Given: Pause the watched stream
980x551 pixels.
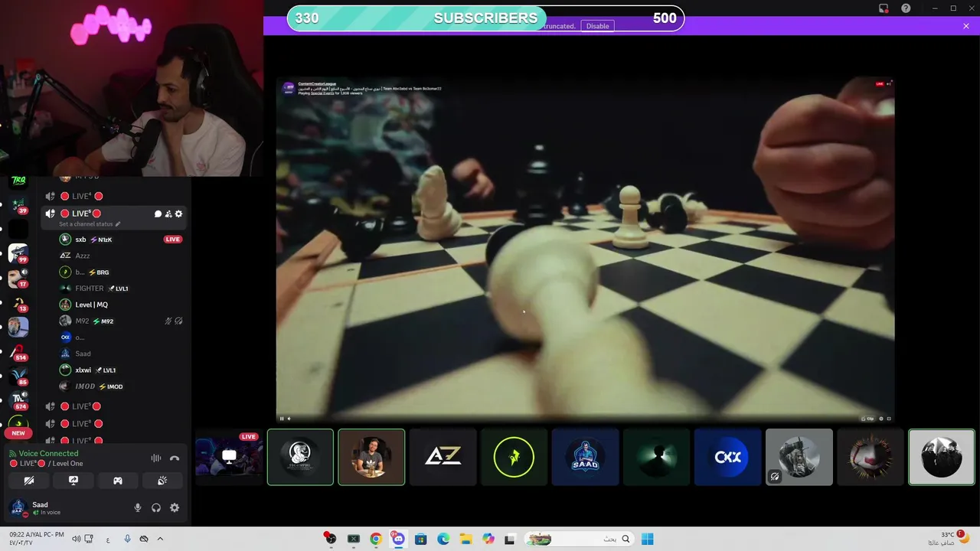Looking at the screenshot, I should [282, 419].
